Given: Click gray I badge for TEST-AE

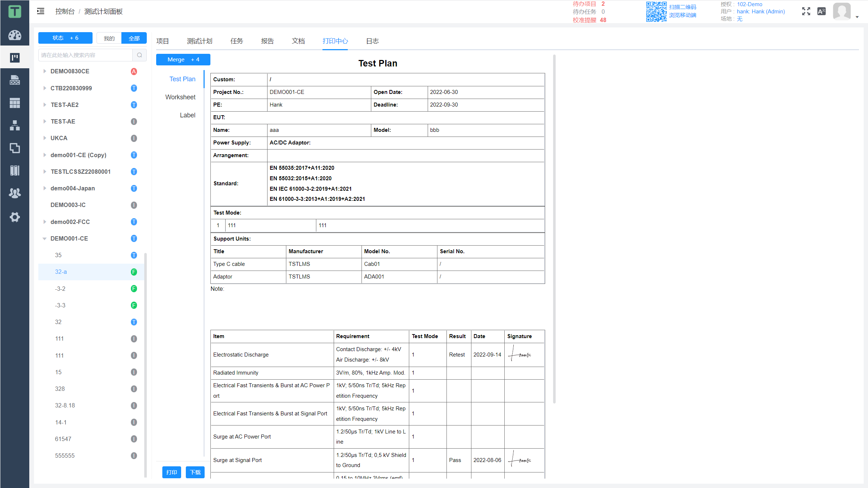Looking at the screenshot, I should (x=134, y=121).
